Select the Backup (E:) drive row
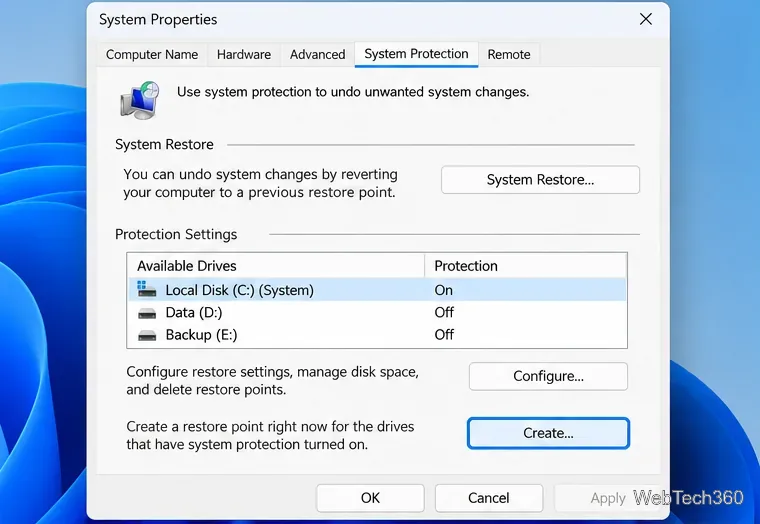760x524 pixels. point(377,334)
